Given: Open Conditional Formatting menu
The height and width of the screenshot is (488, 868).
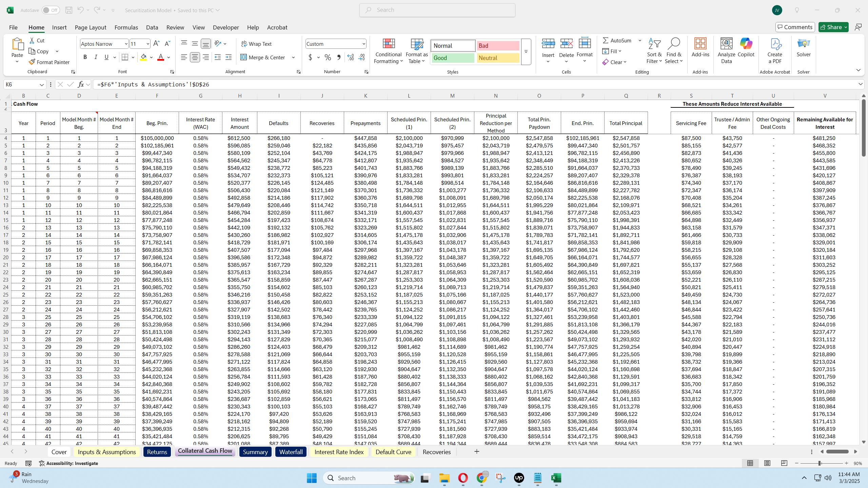Looking at the screenshot, I should [x=389, y=50].
